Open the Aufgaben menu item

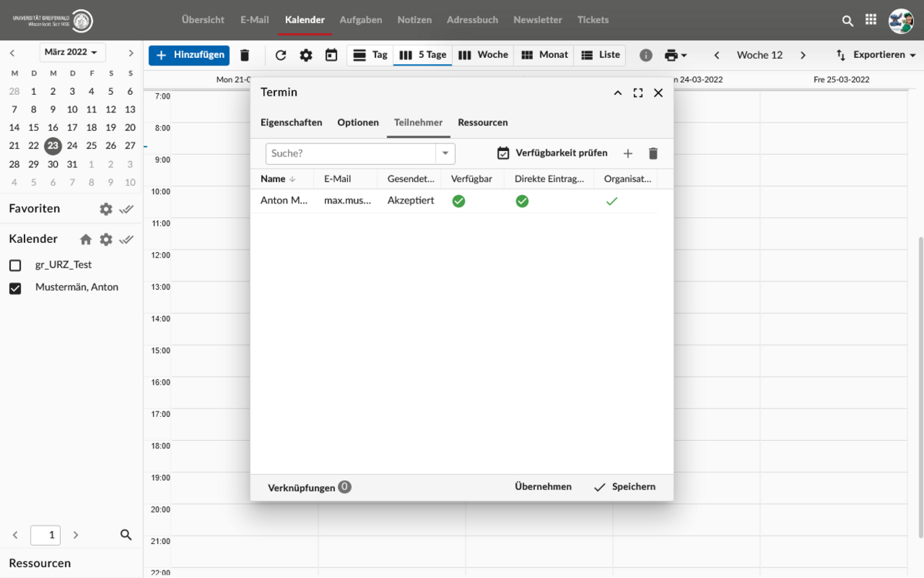360,20
